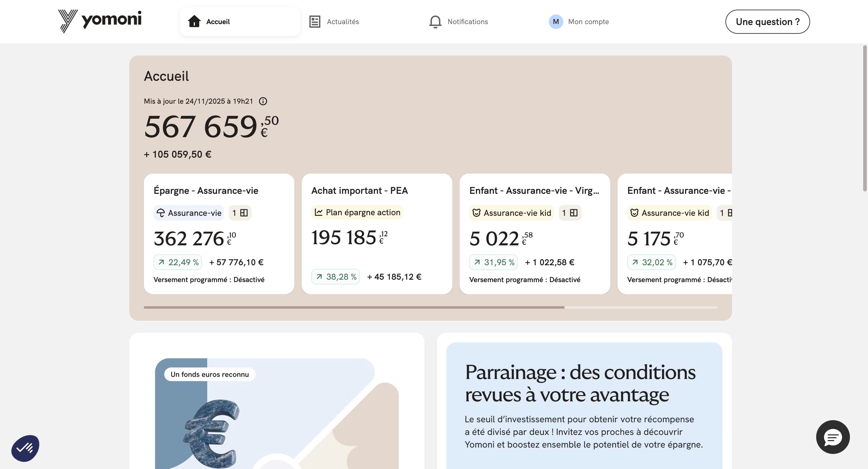Viewport: 868px width, 469px height.
Task: Click the Plan épargne action chart tag
Action: 357,212
